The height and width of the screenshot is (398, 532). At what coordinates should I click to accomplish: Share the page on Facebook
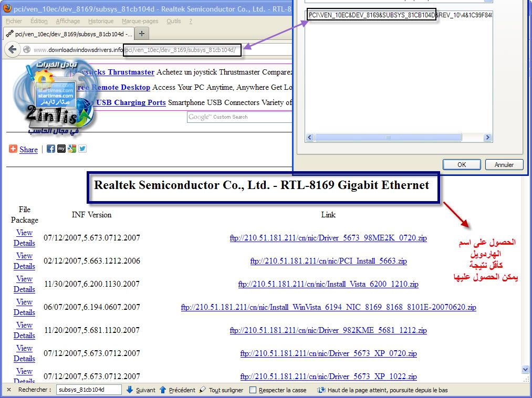[50, 149]
